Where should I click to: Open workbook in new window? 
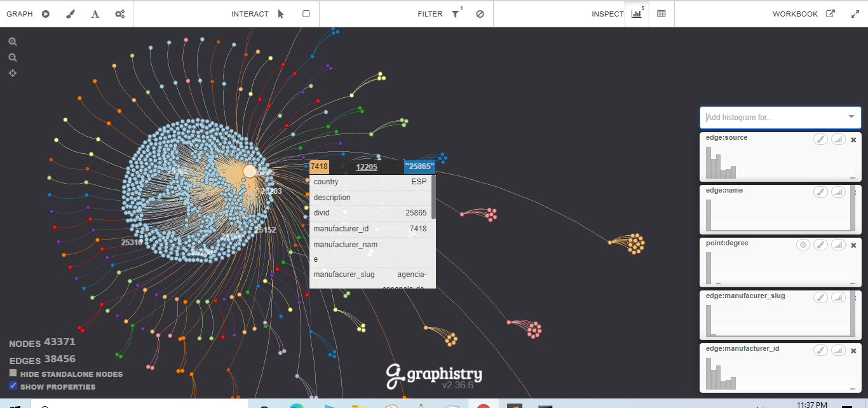pyautogui.click(x=830, y=14)
